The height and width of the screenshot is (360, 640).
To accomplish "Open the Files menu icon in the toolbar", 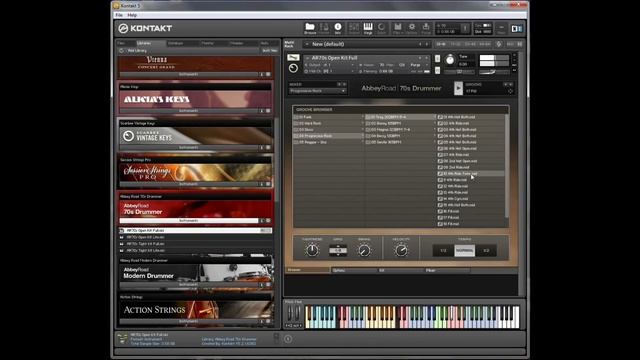I will click(x=397, y=28).
